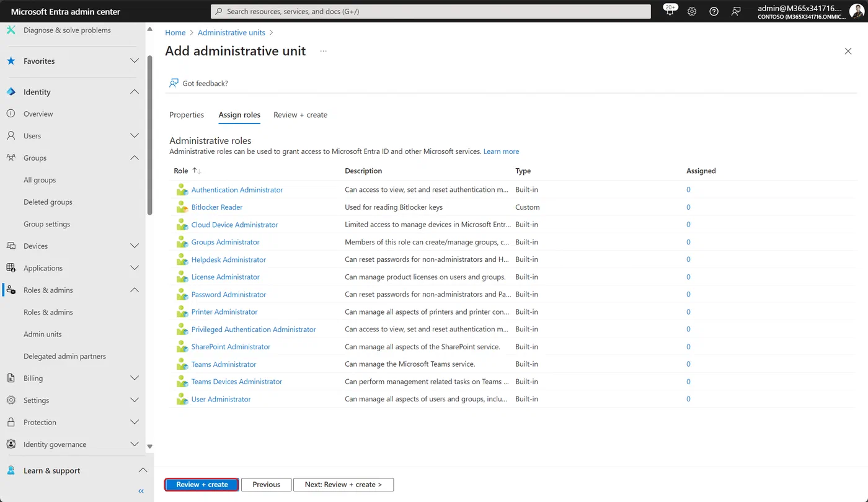The width and height of the screenshot is (868, 502).
Task: Expand the Identity governance chevron
Action: point(135,444)
